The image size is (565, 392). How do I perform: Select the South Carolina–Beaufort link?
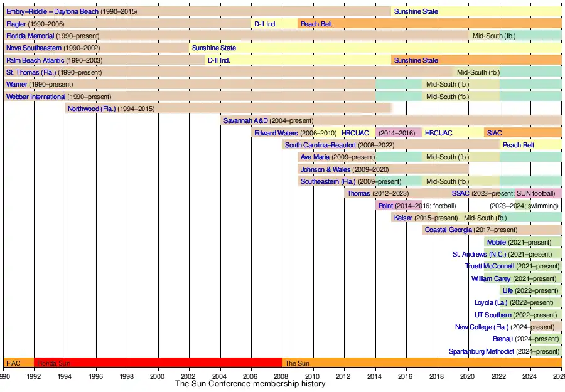pos(320,146)
